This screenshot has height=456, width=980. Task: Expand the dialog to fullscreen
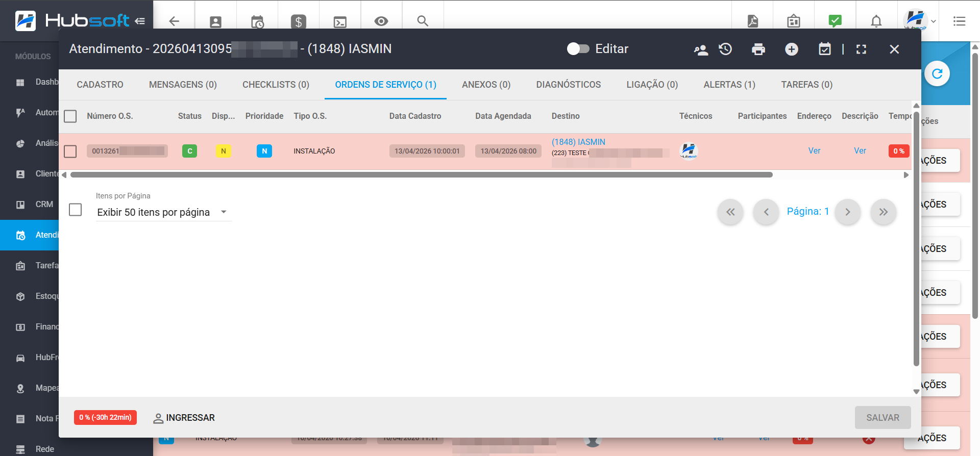point(862,49)
